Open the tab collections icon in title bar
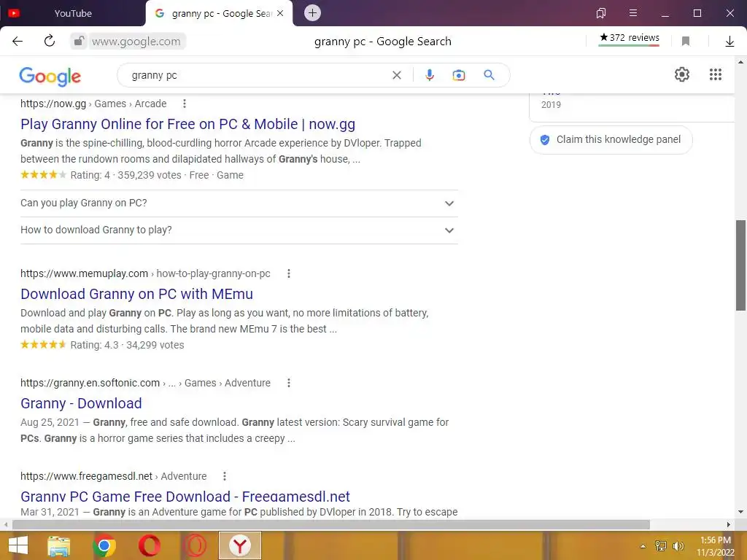747x560 pixels. coord(601,13)
